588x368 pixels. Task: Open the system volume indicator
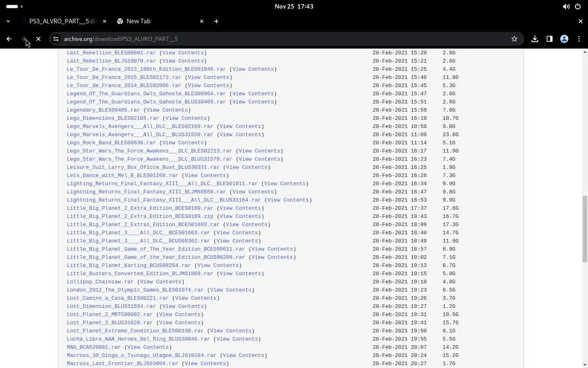(x=566, y=7)
